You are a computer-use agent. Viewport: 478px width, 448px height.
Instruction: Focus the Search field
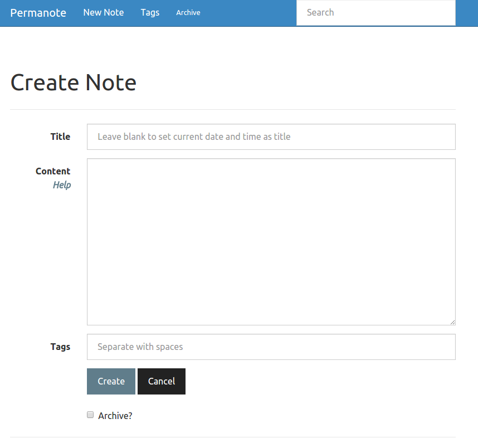coord(376,12)
